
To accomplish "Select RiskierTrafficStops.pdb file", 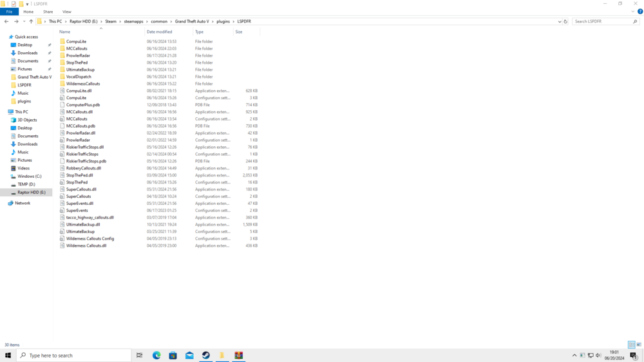I will tap(86, 161).
